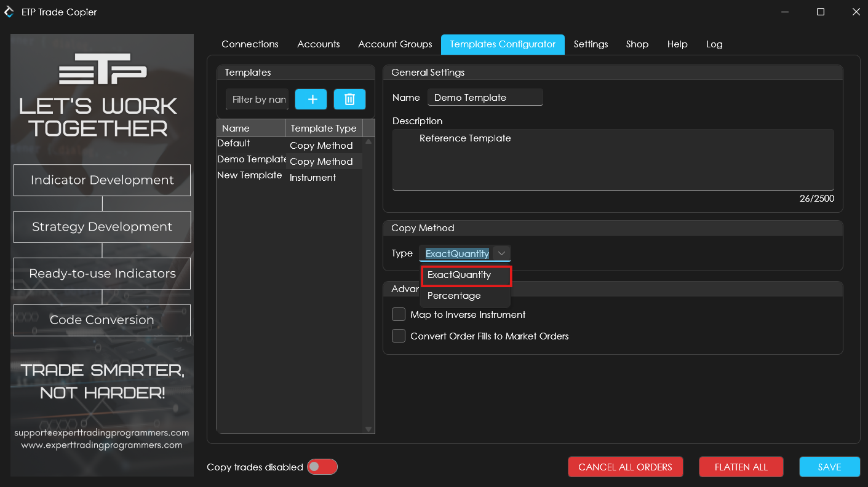Click the template Name field Demo Template
Image resolution: width=868 pixels, height=487 pixels.
[x=485, y=97]
